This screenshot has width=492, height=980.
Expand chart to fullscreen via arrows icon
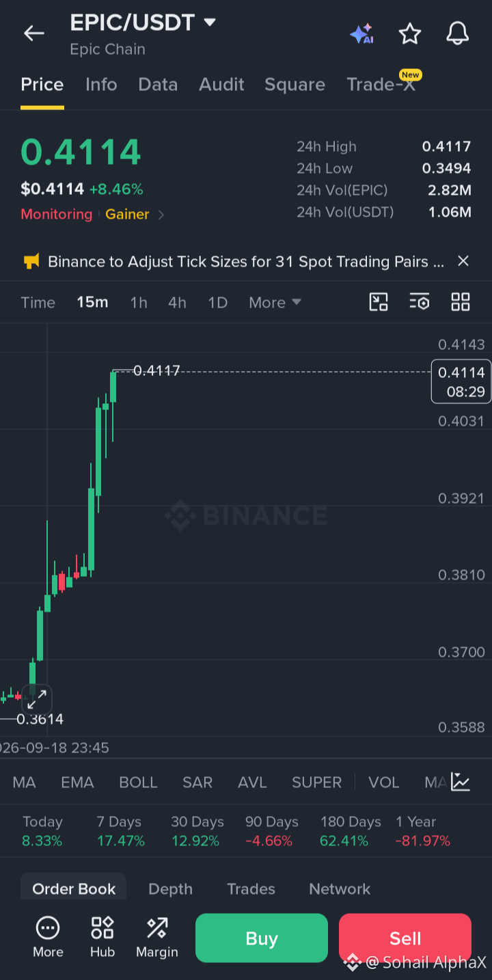[x=37, y=698]
